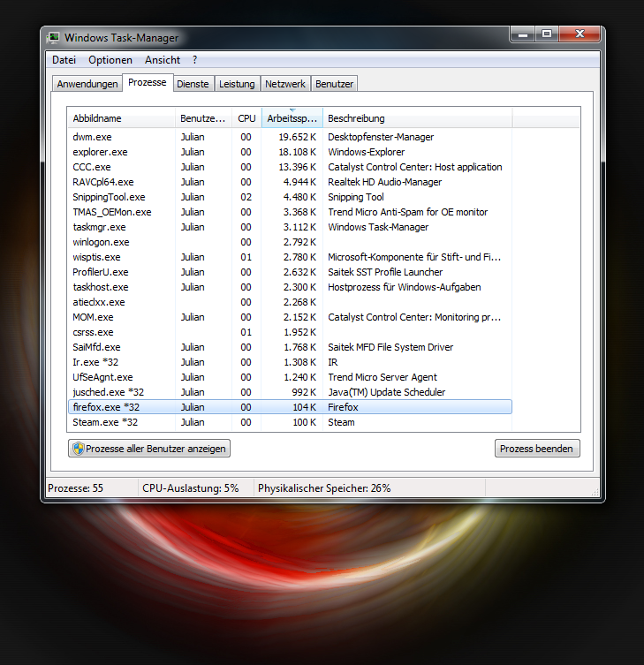Switch to the Anwendungen tab
The width and height of the screenshot is (644, 665).
click(87, 84)
